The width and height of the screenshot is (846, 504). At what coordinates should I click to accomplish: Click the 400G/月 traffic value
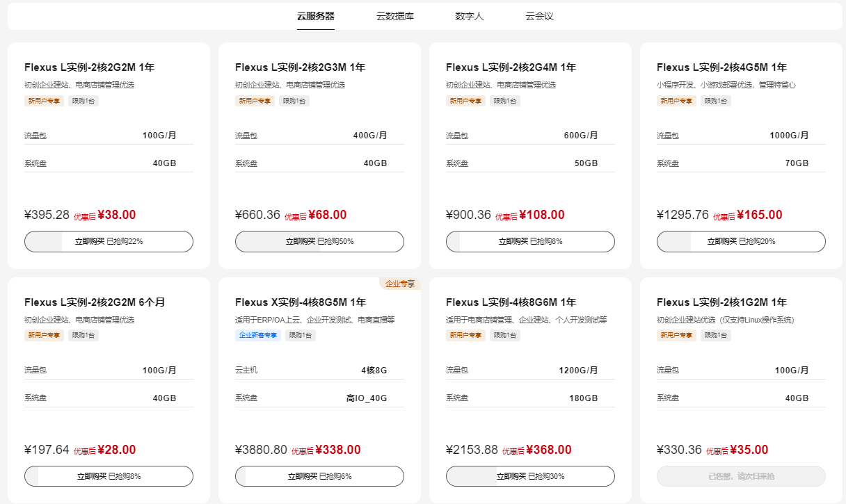pyautogui.click(x=370, y=136)
